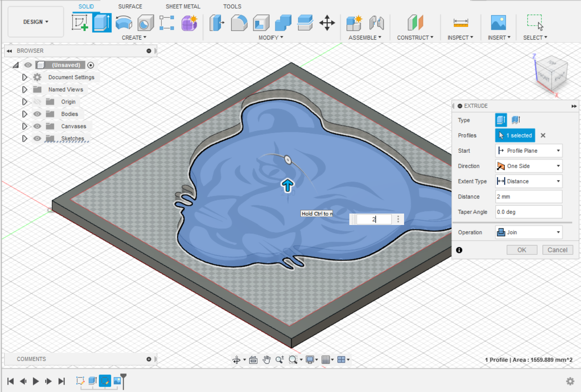Select the Offset Plane construct tool
The image size is (581, 392).
415,22
